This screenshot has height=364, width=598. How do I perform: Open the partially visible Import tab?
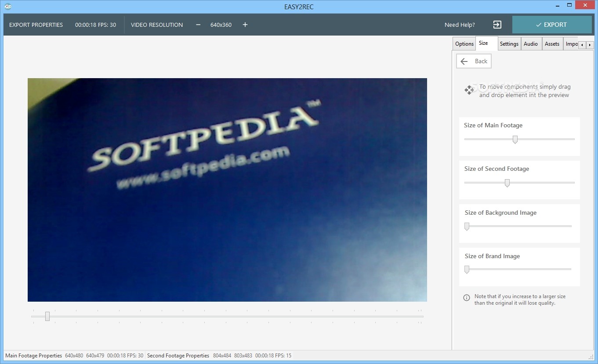tap(571, 43)
